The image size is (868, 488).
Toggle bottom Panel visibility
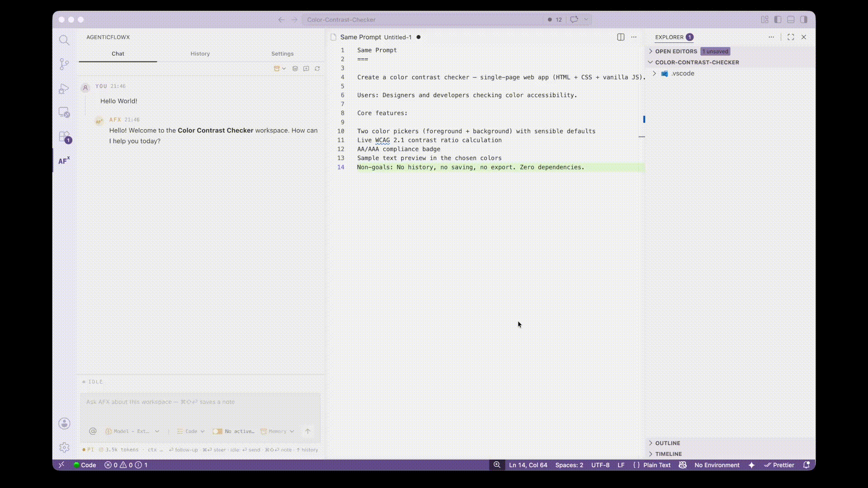pyautogui.click(x=791, y=19)
